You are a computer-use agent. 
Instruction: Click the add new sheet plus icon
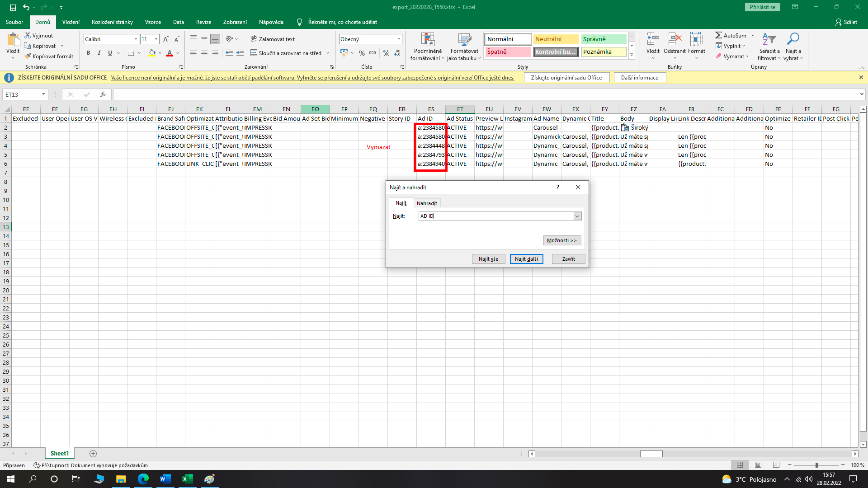coord(93,453)
